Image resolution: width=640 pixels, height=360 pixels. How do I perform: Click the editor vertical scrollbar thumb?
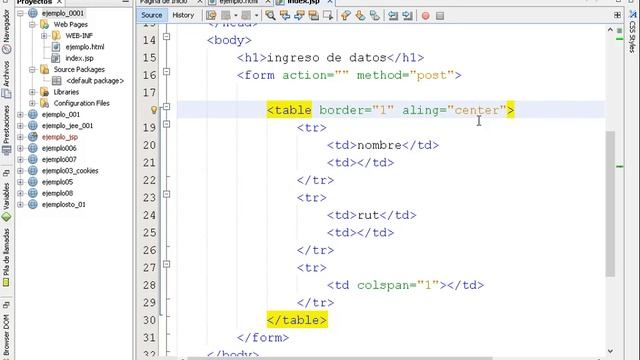610,203
